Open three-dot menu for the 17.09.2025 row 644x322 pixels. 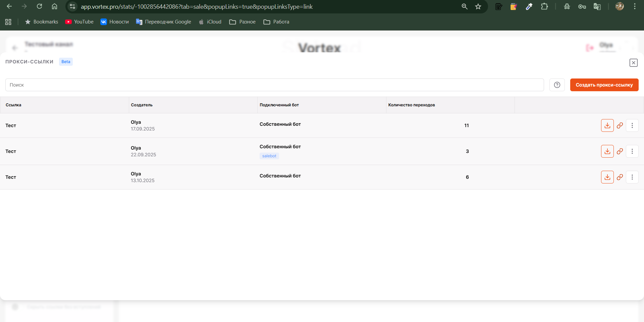tap(632, 125)
